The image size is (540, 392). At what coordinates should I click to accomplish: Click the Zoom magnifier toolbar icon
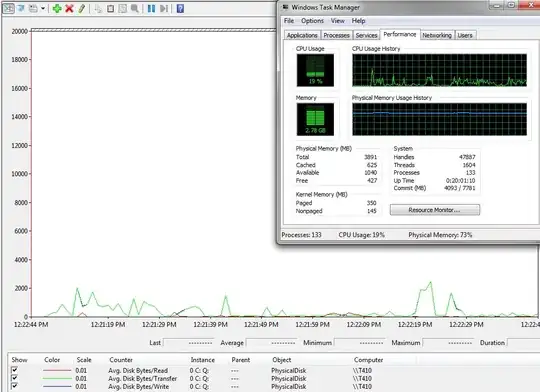(x=135, y=9)
